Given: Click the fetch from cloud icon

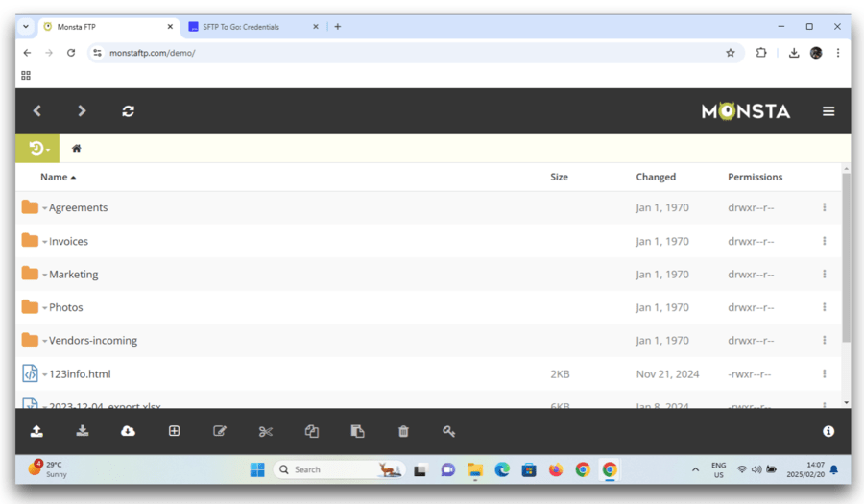Looking at the screenshot, I should point(128,431).
